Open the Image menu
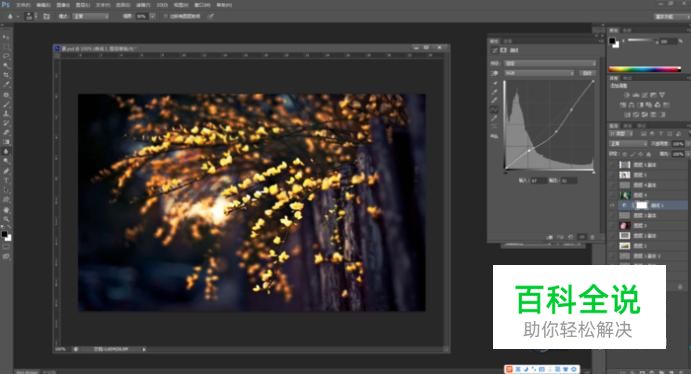 [63, 5]
